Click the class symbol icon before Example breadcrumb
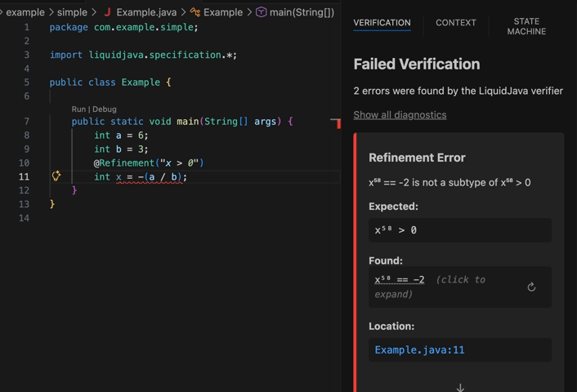The image size is (577, 392). point(195,12)
